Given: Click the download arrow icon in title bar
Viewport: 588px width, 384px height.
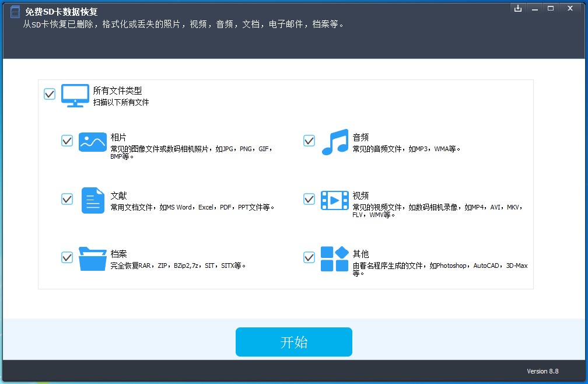Looking at the screenshot, I should 517,8.
